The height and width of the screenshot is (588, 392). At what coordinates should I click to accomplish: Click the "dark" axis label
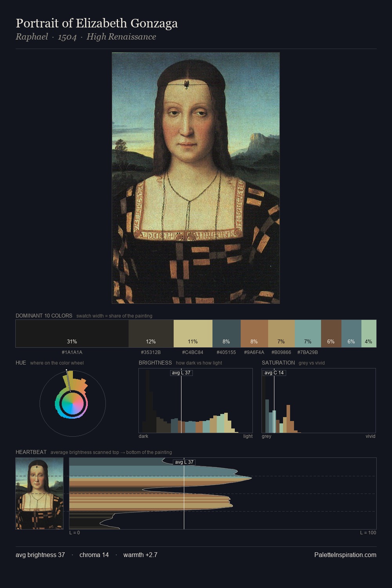point(143,436)
